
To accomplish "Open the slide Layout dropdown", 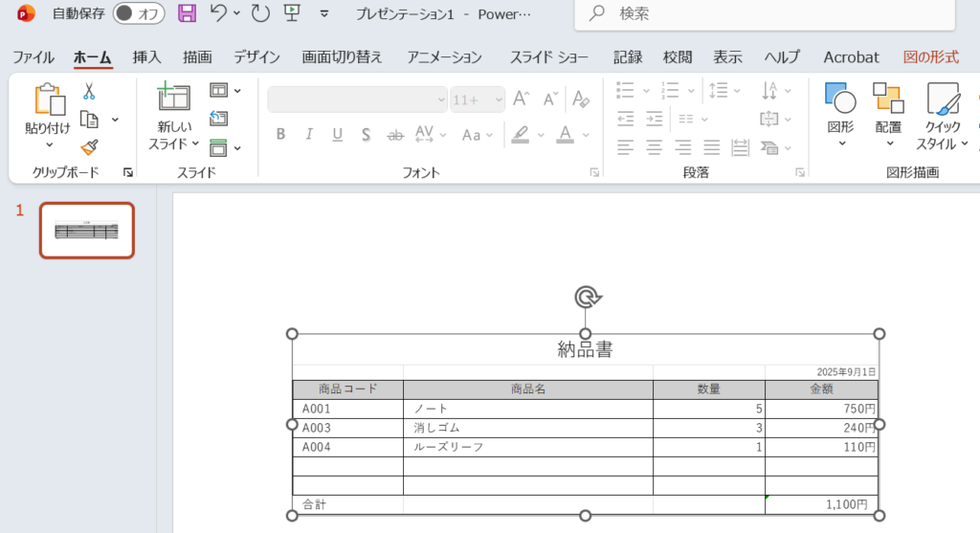I will (225, 91).
